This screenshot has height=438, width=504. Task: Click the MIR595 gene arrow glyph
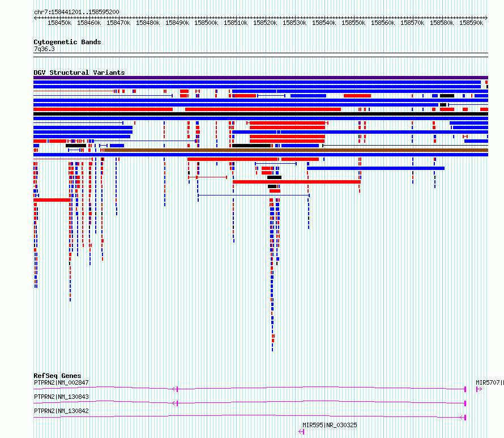point(301,432)
